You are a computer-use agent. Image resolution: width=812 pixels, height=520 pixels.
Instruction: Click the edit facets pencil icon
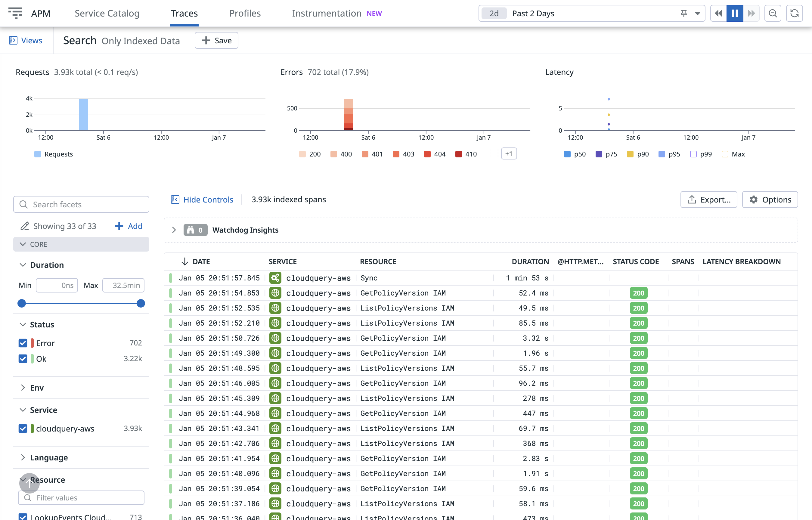tap(25, 226)
